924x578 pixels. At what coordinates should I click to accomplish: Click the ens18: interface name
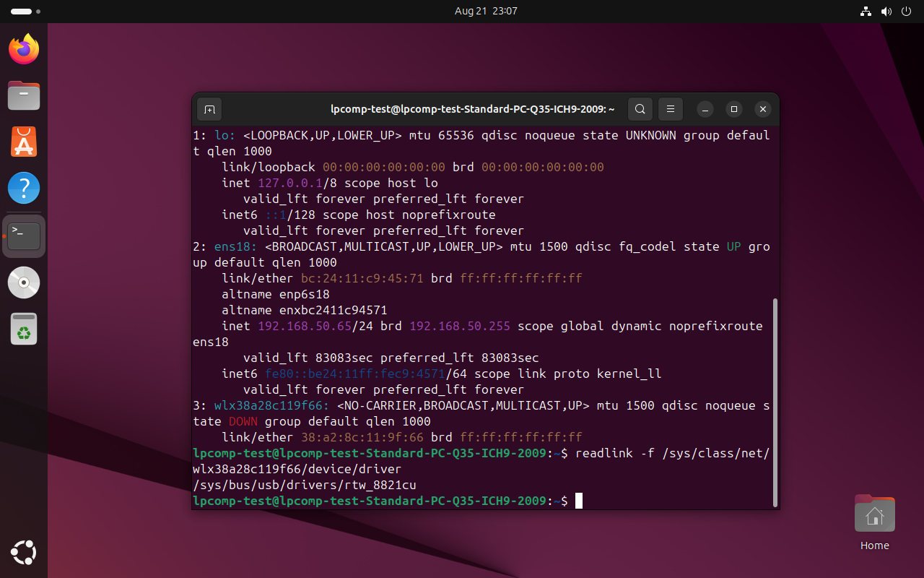tap(236, 246)
